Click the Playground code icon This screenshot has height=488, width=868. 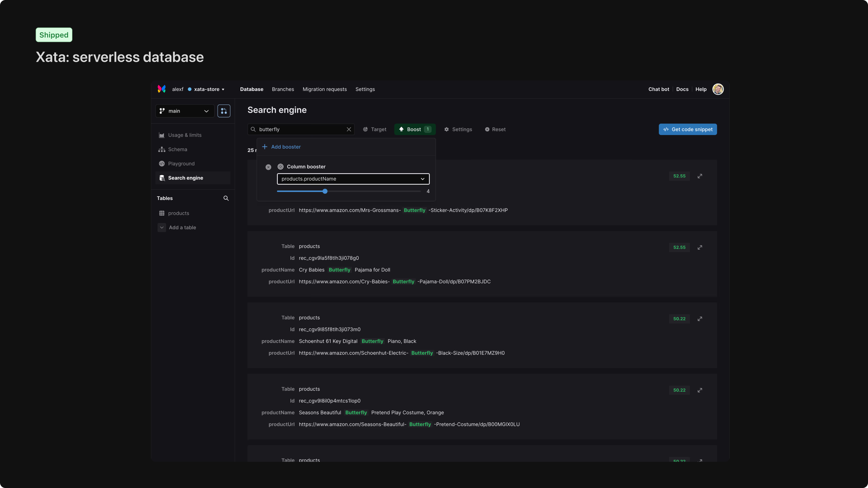coord(162,164)
